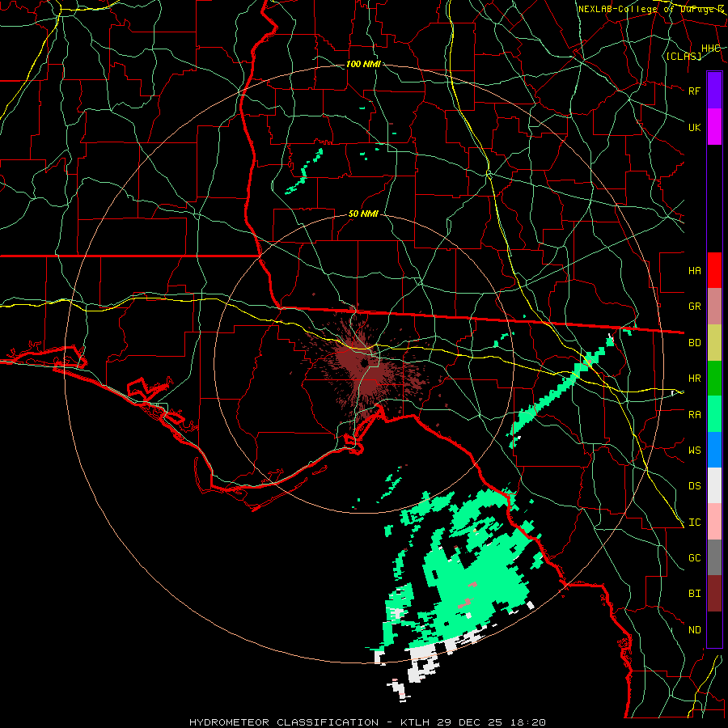Click the ND legend label text

695,630
